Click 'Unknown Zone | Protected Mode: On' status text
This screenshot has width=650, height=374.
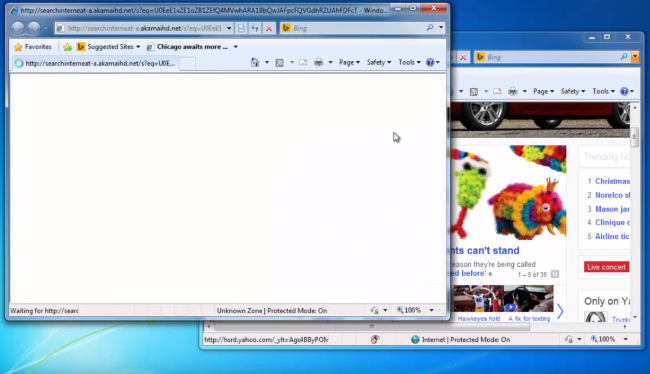click(x=272, y=311)
